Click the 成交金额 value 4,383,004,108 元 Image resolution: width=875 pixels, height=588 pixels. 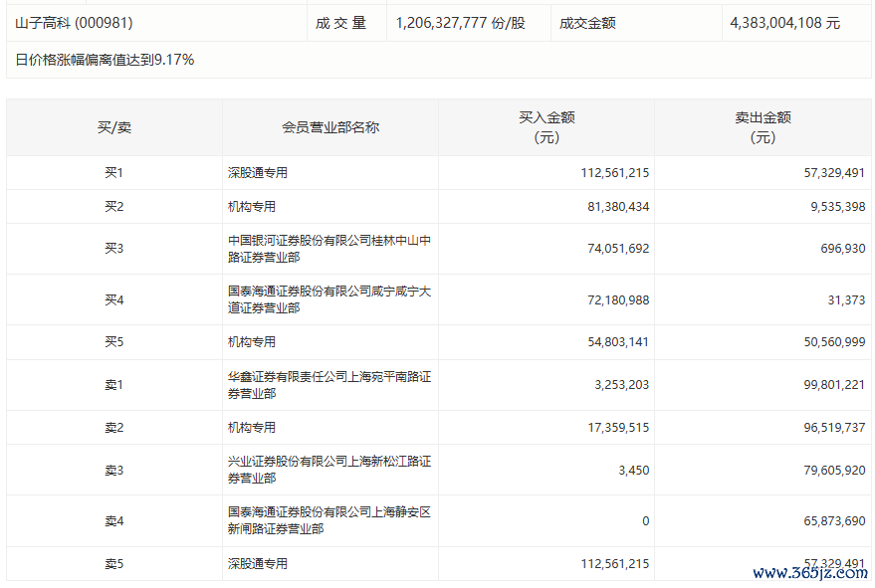[x=784, y=22]
